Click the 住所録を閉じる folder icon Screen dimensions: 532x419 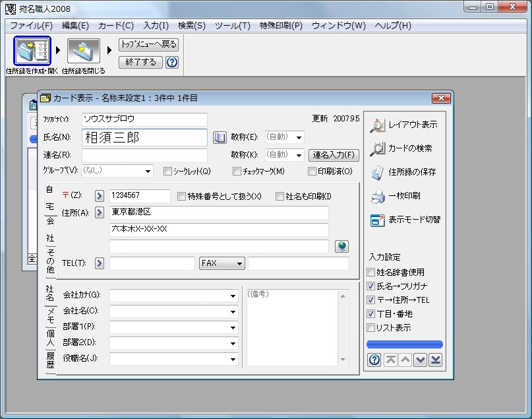(84, 51)
